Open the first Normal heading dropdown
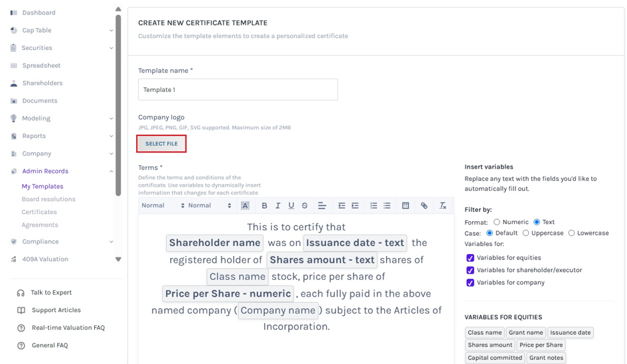Viewport: 627px width, 364px height. [x=163, y=205]
